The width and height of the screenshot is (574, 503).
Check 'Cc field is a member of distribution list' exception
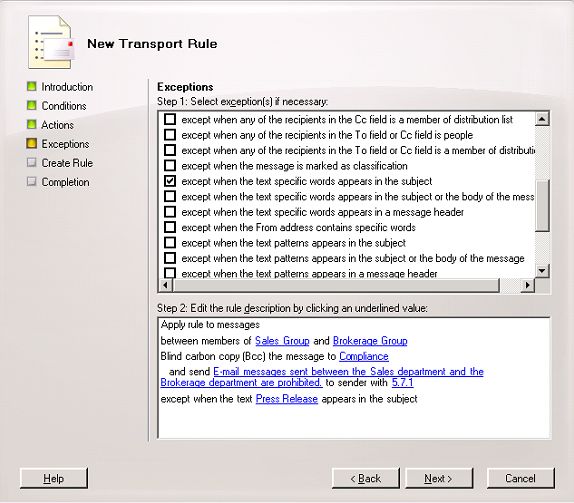click(170, 119)
